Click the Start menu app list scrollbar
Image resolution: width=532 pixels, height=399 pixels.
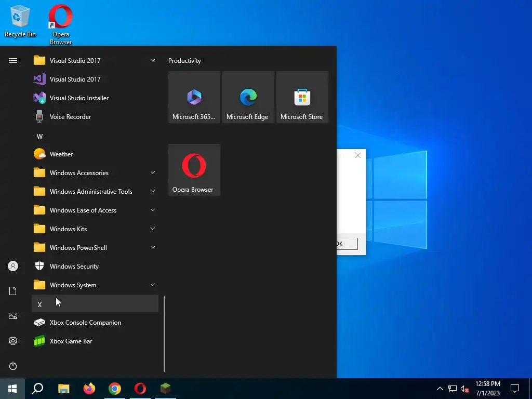click(164, 334)
